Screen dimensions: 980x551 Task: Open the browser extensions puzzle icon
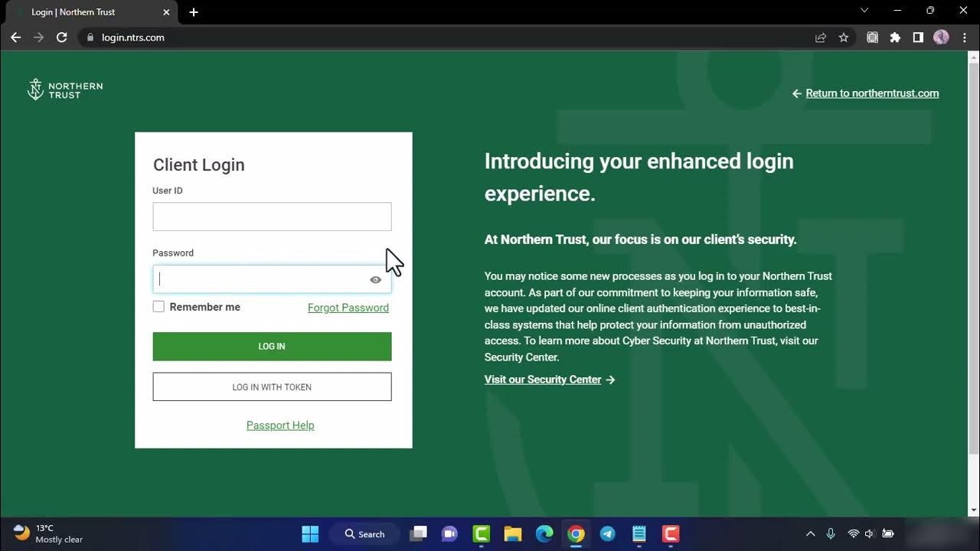click(895, 37)
